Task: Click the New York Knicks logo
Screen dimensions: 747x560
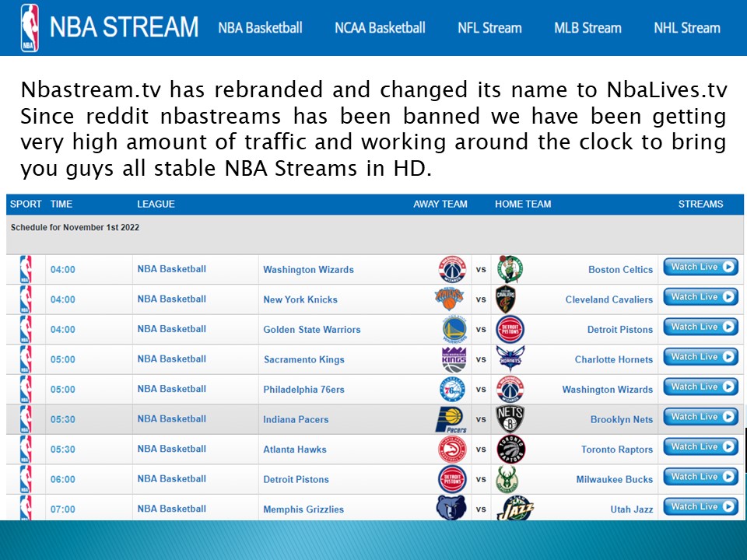Action: click(449, 299)
